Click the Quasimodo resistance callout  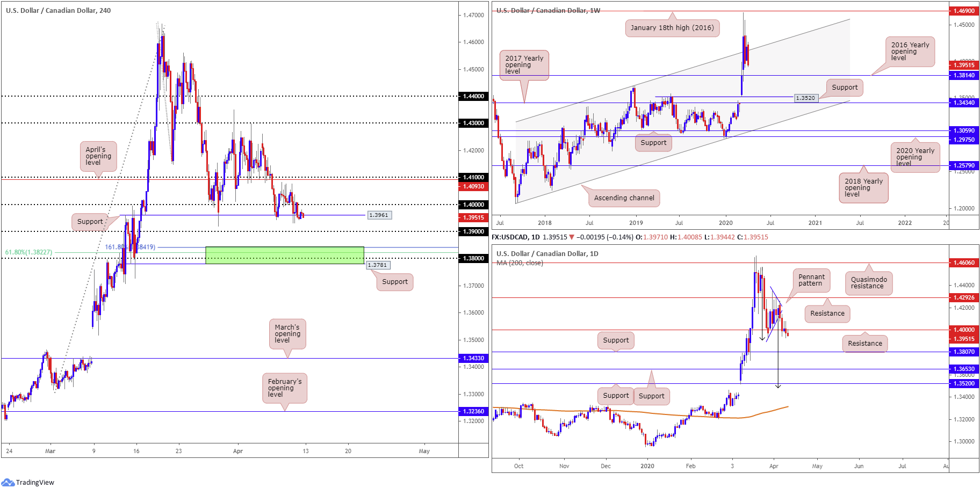point(869,283)
